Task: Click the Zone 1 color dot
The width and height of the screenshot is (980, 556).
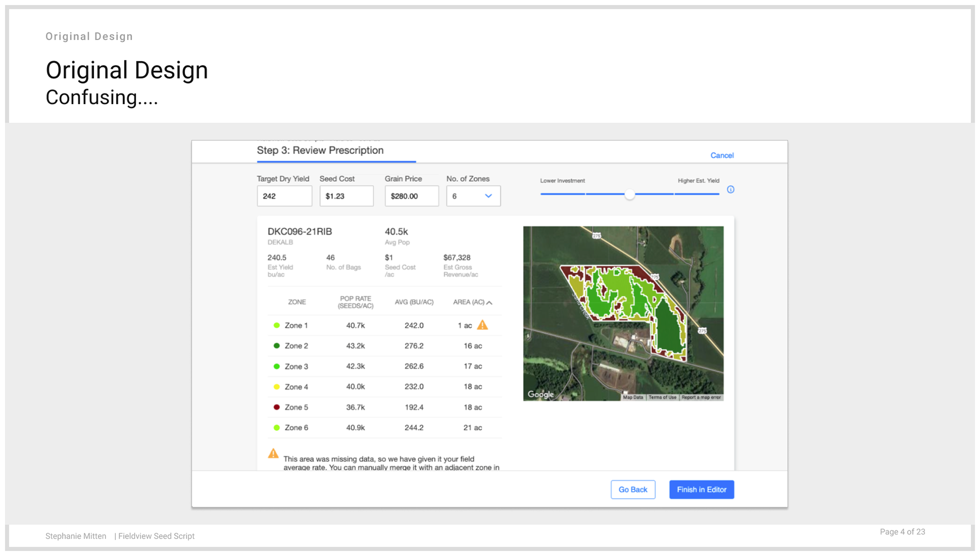Action: (277, 325)
